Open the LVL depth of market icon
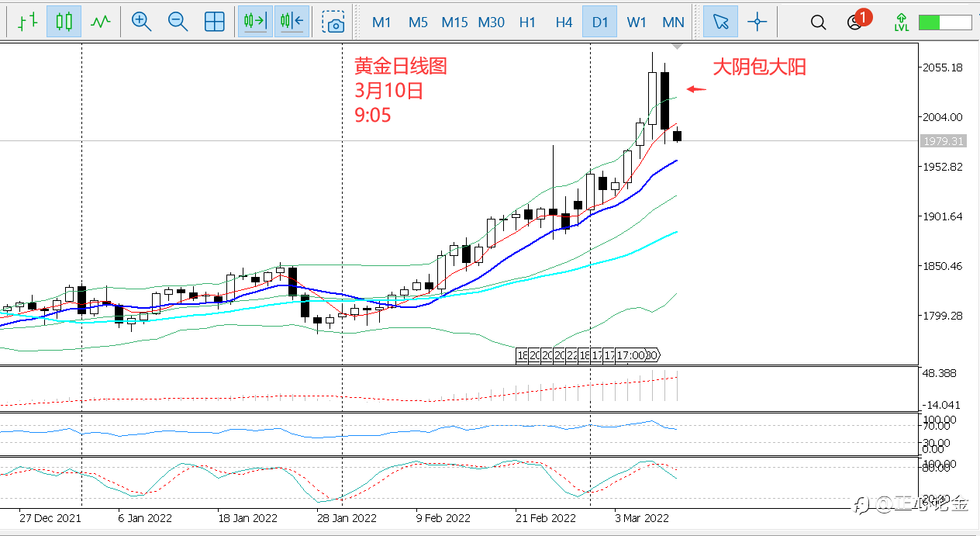 902,22
